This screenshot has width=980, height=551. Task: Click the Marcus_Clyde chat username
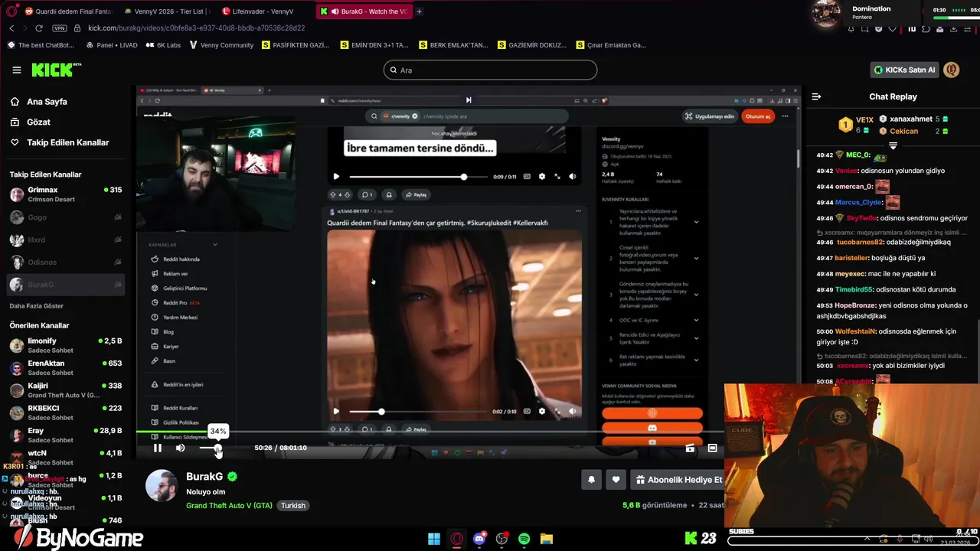(x=858, y=202)
